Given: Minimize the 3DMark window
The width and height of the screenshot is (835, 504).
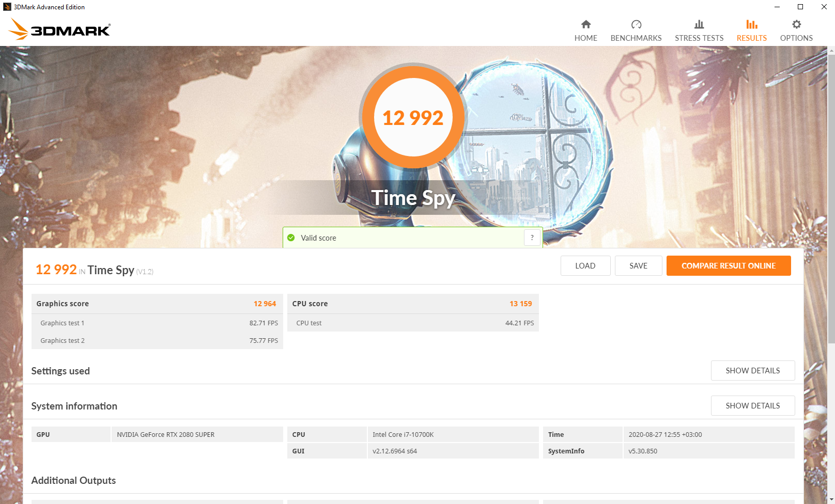Looking at the screenshot, I should (777, 7).
